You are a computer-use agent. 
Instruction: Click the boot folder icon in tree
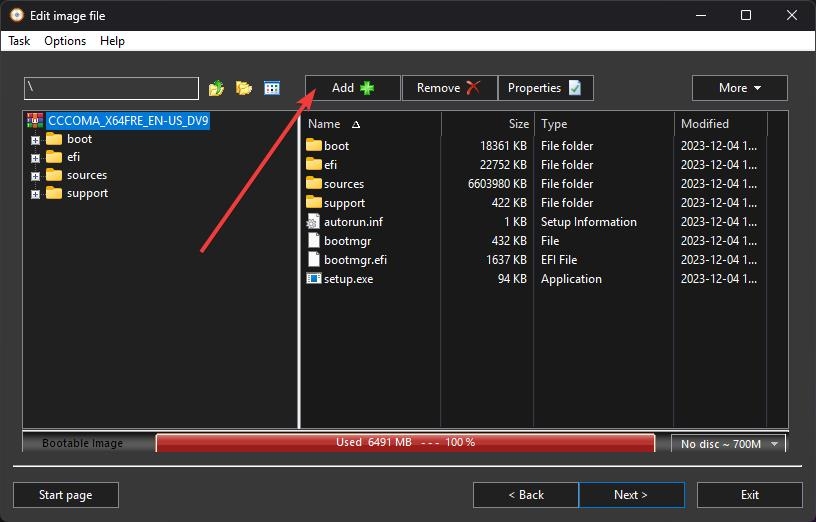tap(54, 139)
